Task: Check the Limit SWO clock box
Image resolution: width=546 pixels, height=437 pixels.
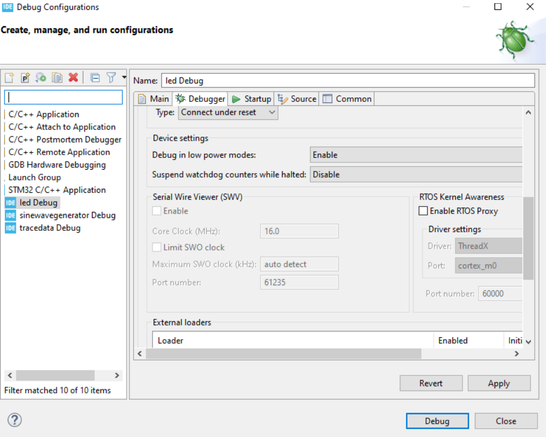Action: point(157,247)
